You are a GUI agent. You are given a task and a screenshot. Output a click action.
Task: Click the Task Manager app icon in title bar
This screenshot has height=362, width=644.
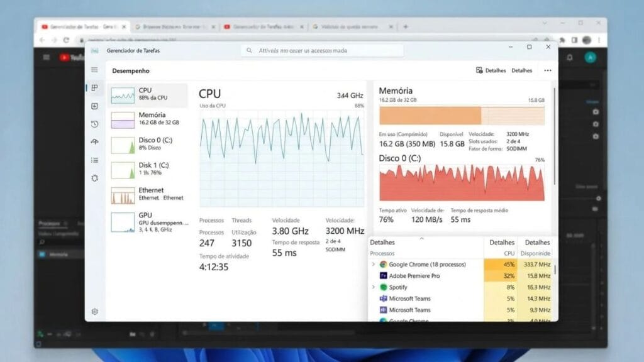click(x=94, y=50)
